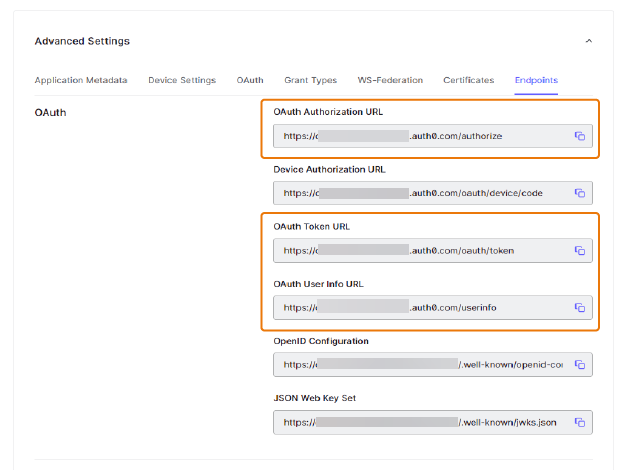Copy the OpenID Configuration URL
Image resolution: width=635 pixels, height=470 pixels.
click(580, 365)
